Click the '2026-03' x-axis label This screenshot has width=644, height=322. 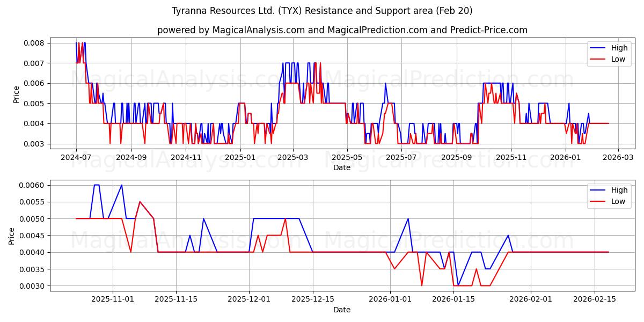(x=618, y=158)
